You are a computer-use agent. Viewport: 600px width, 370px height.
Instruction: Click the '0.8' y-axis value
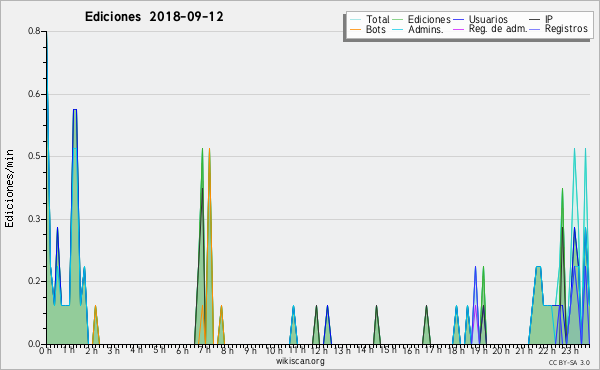pos(34,31)
